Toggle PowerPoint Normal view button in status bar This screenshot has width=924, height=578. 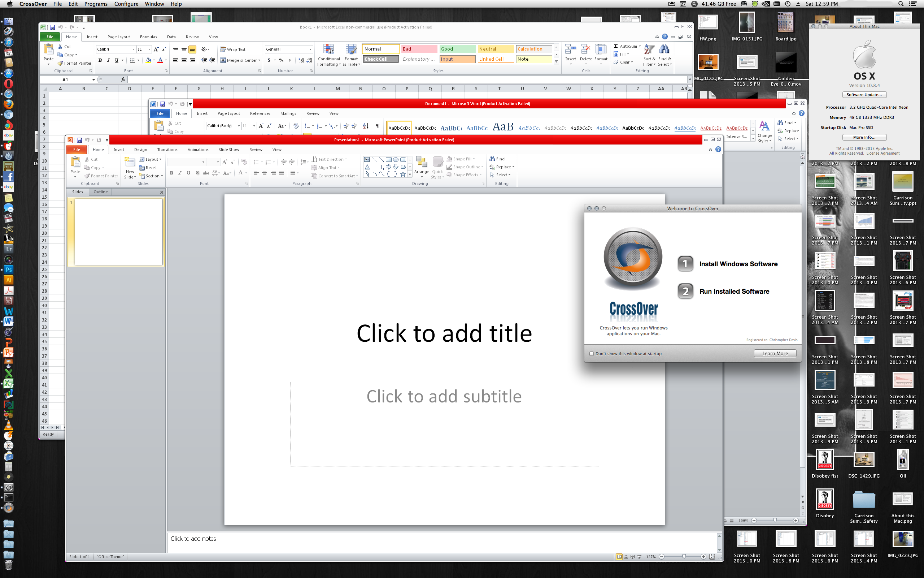(619, 557)
